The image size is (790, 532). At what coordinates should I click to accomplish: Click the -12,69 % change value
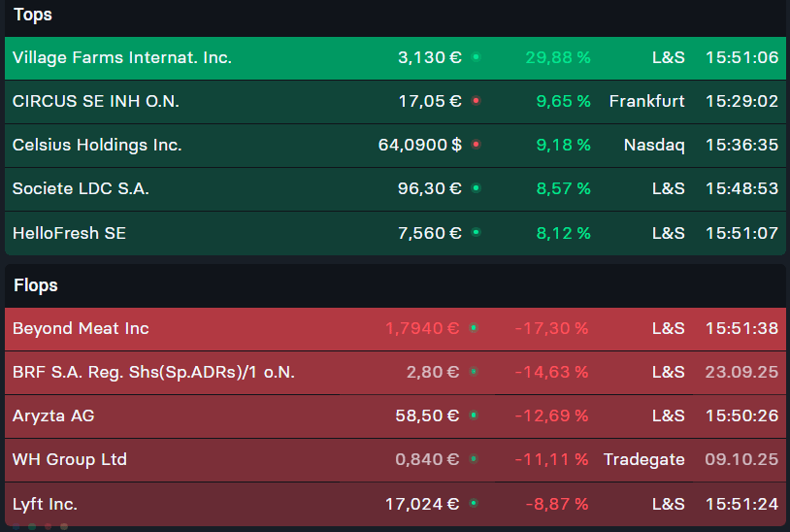[551, 416]
